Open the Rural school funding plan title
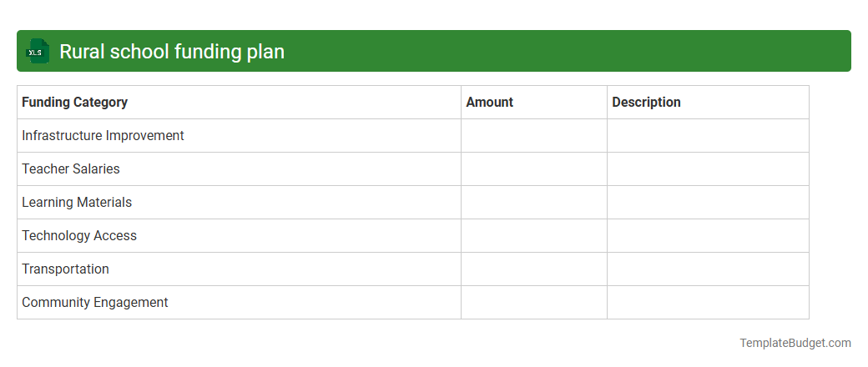The height and width of the screenshot is (367, 868). 172,52
